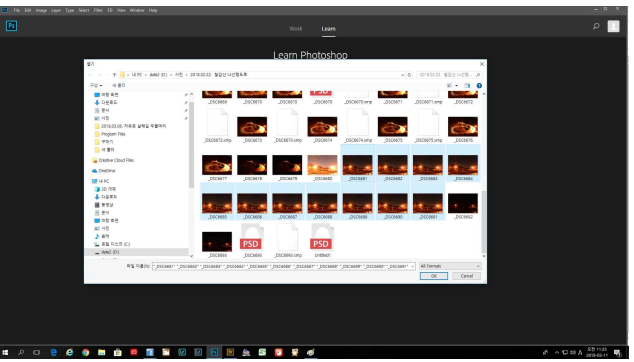Screen dimensions: 634x362
Task: Open the 구성 dropdown menu
Action: tap(96, 86)
